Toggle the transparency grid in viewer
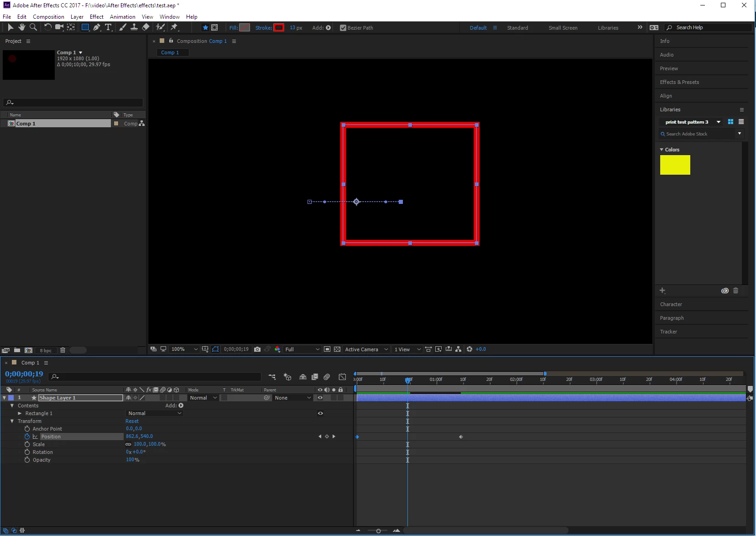 pos(337,349)
